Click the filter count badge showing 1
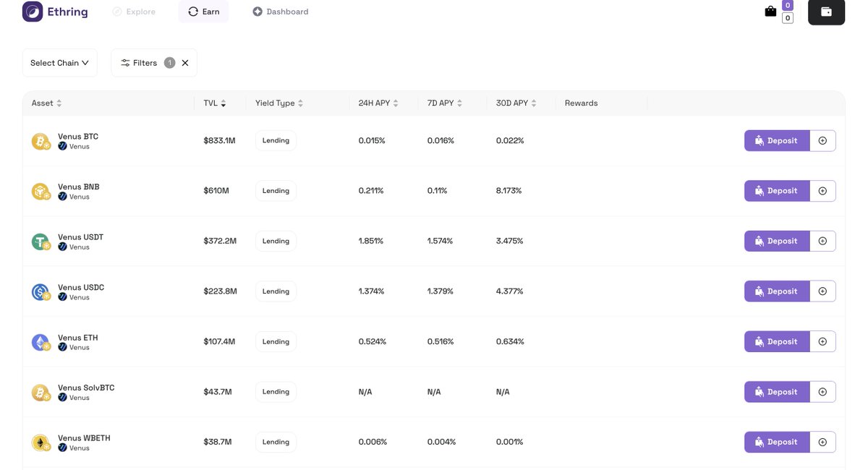Screen dimensions: 868x470 (x=169, y=63)
